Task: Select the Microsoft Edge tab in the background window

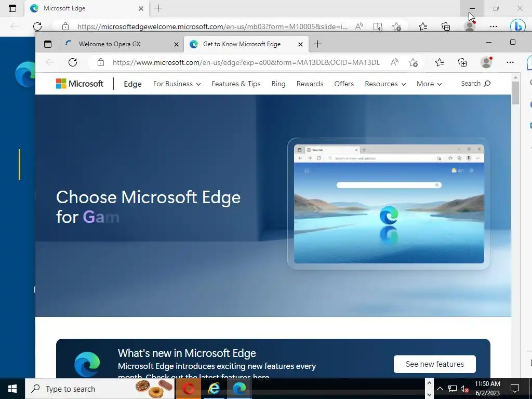Action: coord(86,8)
